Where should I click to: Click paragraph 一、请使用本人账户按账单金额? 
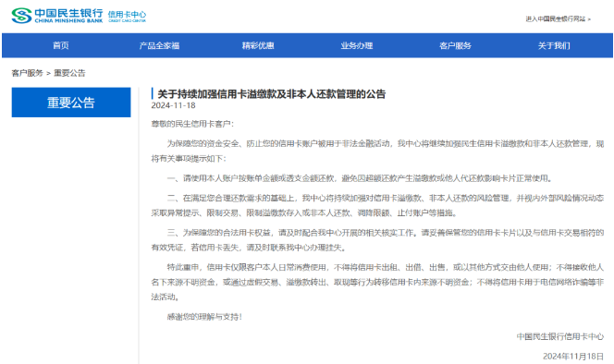tap(360, 178)
